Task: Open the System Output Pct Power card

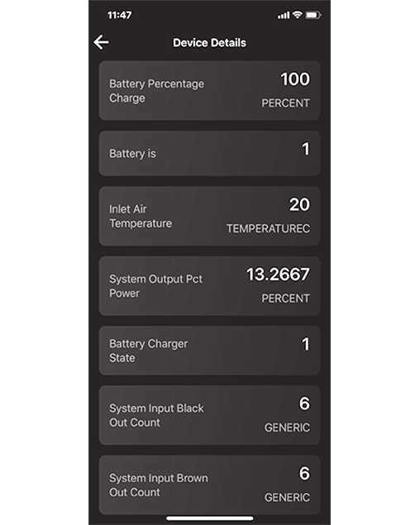Action: point(210,286)
